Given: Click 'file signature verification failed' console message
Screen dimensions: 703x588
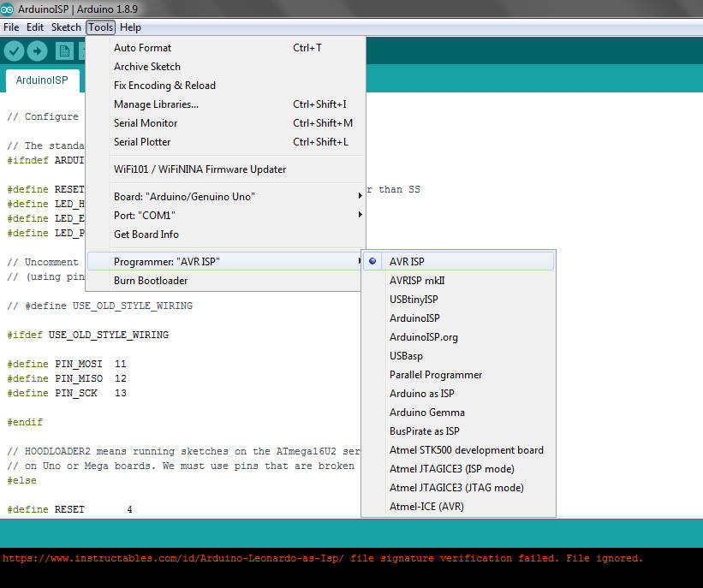Looking at the screenshot, I should click(455, 558).
